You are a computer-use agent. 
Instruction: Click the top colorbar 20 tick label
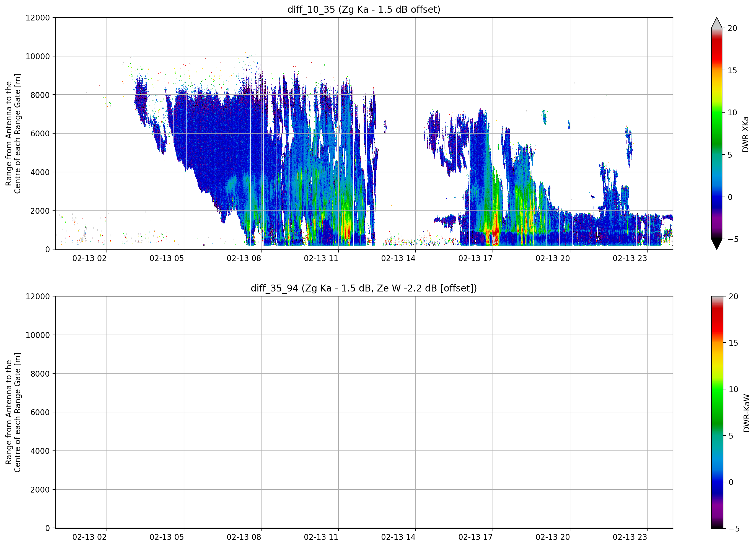click(732, 28)
